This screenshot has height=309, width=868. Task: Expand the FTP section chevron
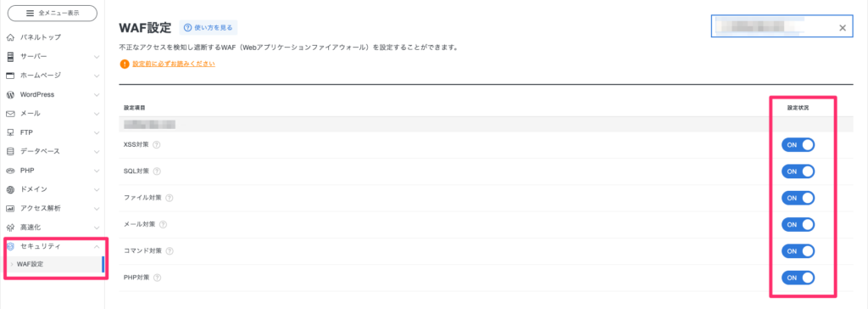(x=97, y=132)
